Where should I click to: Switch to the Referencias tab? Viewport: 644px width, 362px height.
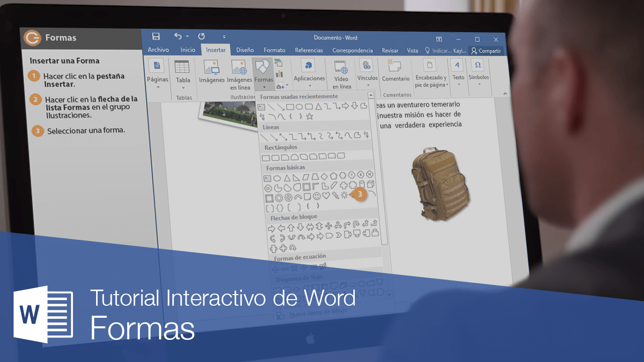pos(309,50)
